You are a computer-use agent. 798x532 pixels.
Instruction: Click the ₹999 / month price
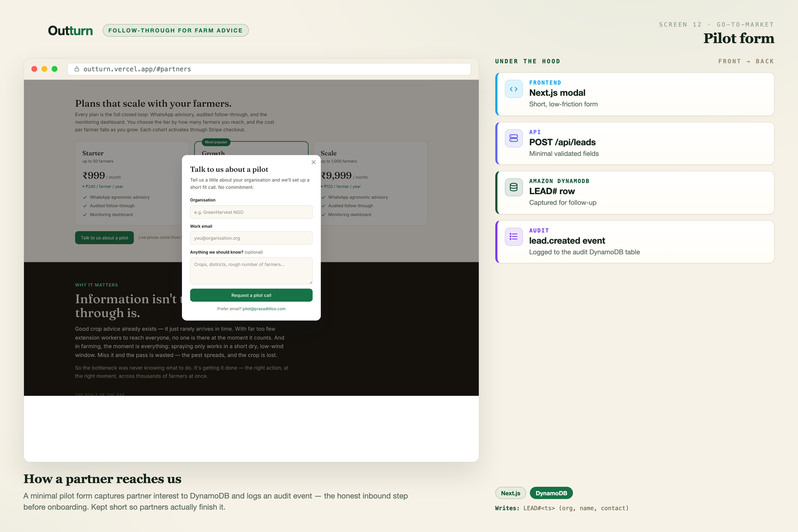click(101, 176)
